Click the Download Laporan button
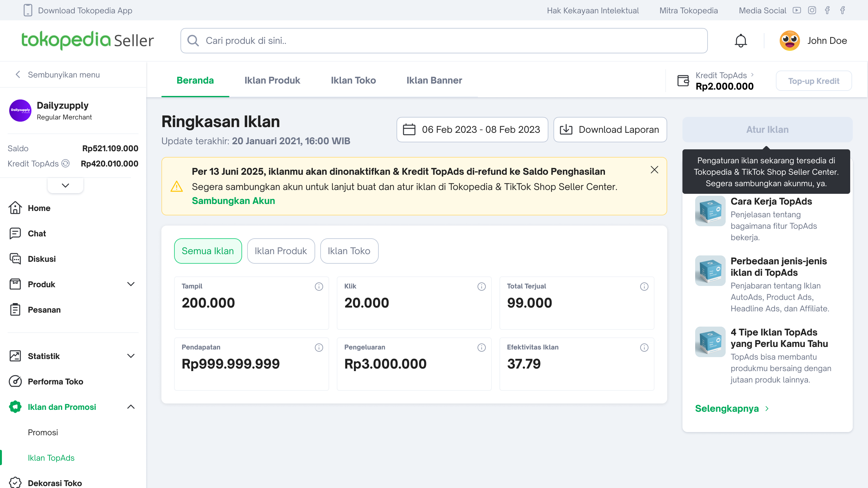868x488 pixels. pos(610,130)
